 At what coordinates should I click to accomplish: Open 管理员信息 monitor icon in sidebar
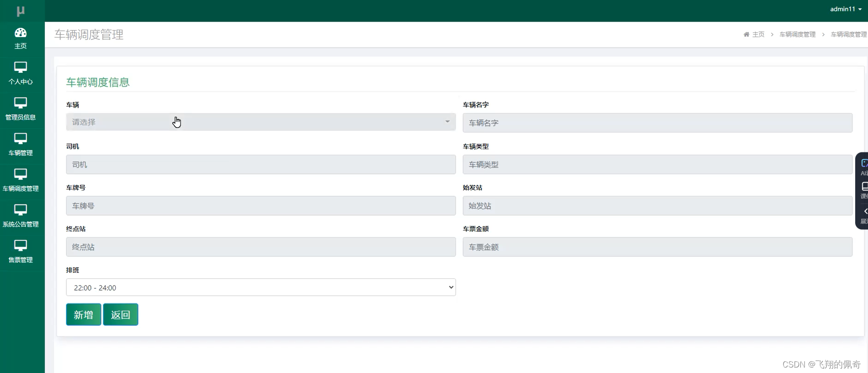[x=21, y=103]
